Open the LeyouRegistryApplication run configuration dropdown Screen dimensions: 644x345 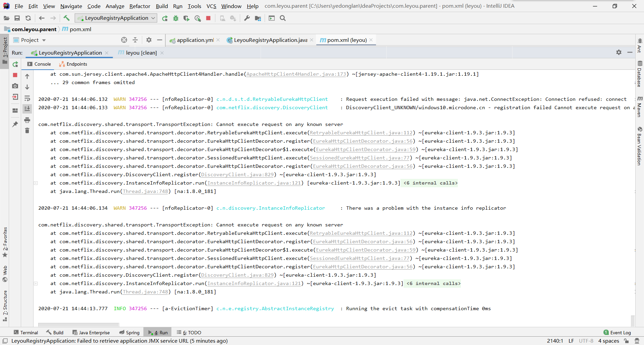116,18
